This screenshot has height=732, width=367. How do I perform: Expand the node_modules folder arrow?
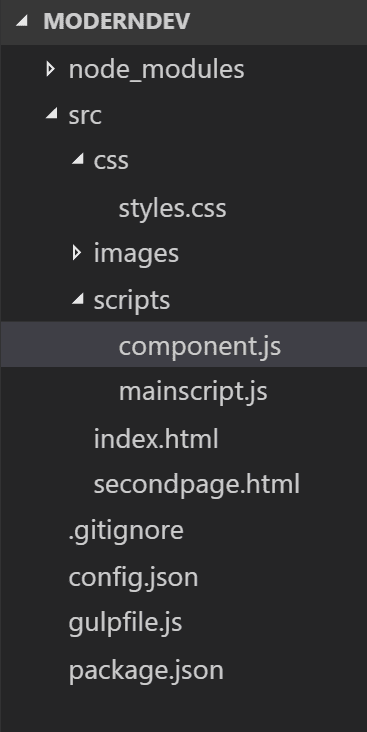(x=50, y=70)
